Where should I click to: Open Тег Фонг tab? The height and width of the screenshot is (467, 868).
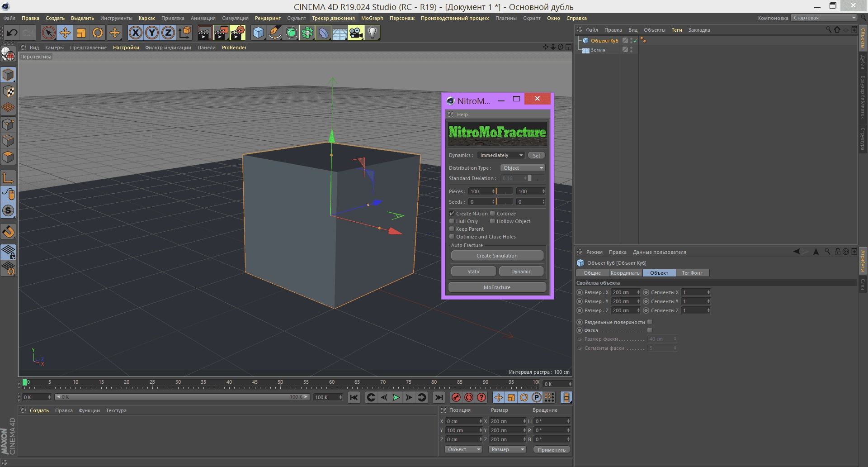pos(692,273)
